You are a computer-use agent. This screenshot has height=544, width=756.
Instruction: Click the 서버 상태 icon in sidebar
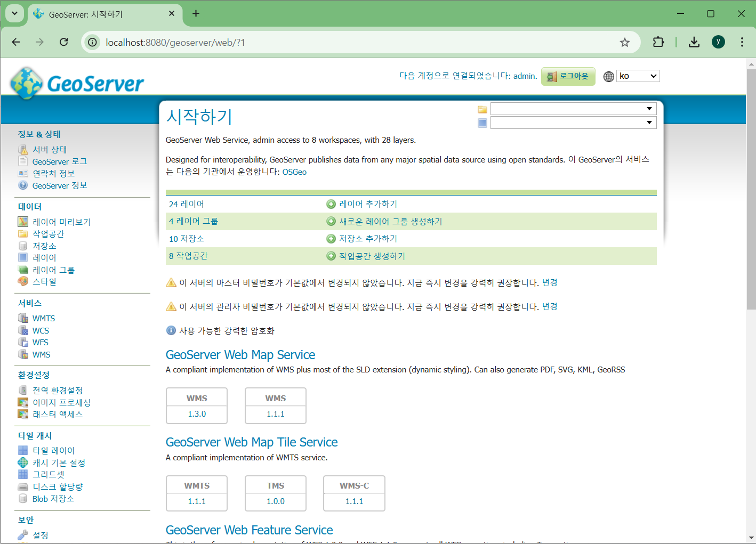(23, 150)
